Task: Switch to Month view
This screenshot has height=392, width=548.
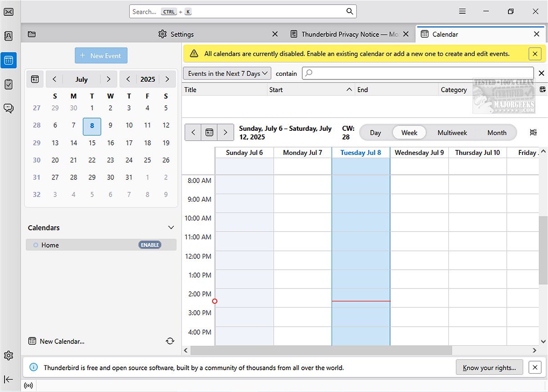Action: pos(497,133)
